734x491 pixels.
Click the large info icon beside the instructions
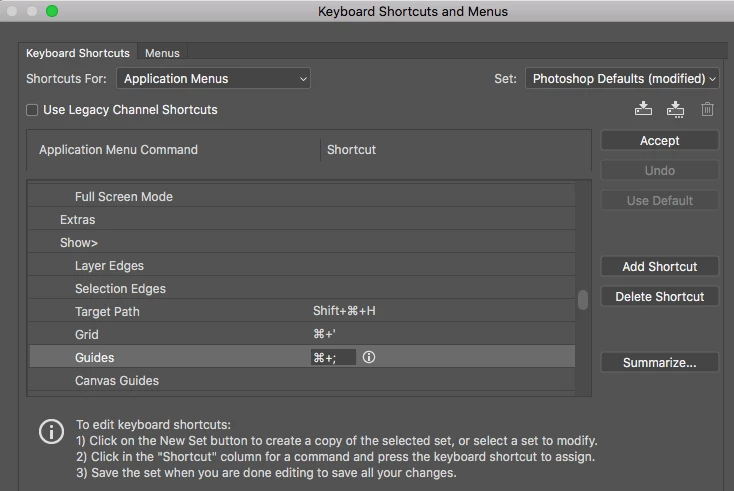point(51,431)
